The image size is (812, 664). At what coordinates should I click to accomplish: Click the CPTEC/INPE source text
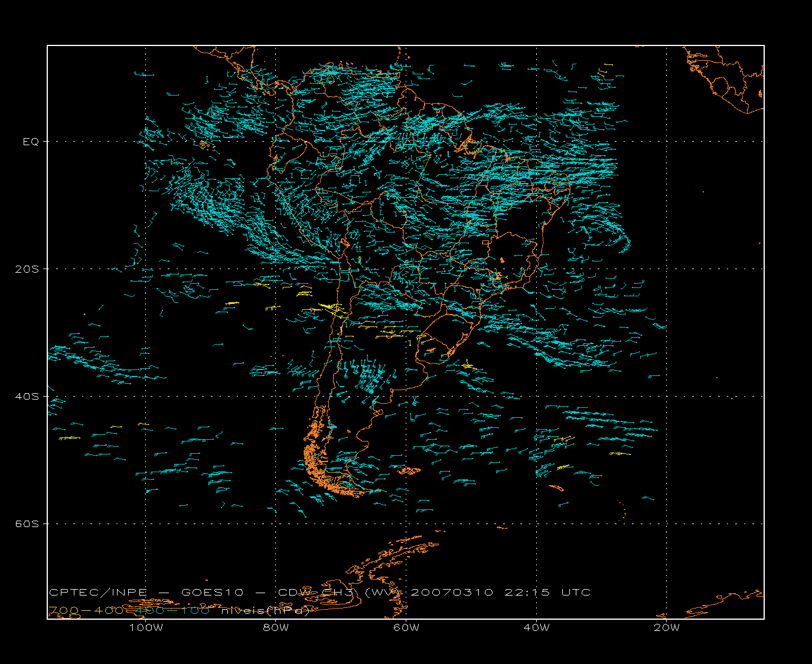click(x=97, y=593)
